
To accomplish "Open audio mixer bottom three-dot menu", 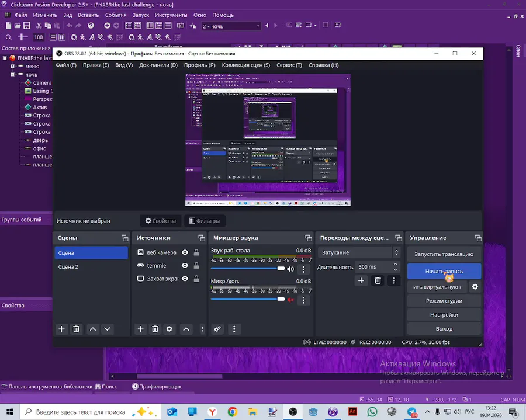I will click(234, 329).
